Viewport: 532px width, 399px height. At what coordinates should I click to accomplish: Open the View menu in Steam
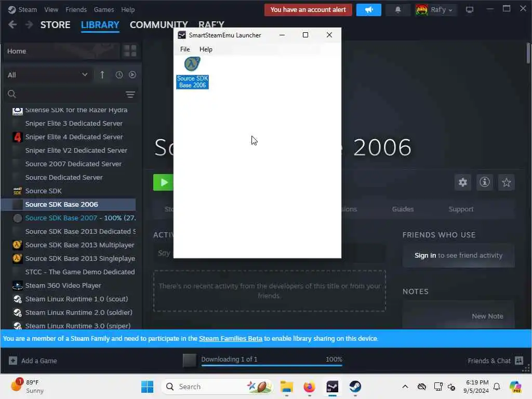click(x=51, y=9)
